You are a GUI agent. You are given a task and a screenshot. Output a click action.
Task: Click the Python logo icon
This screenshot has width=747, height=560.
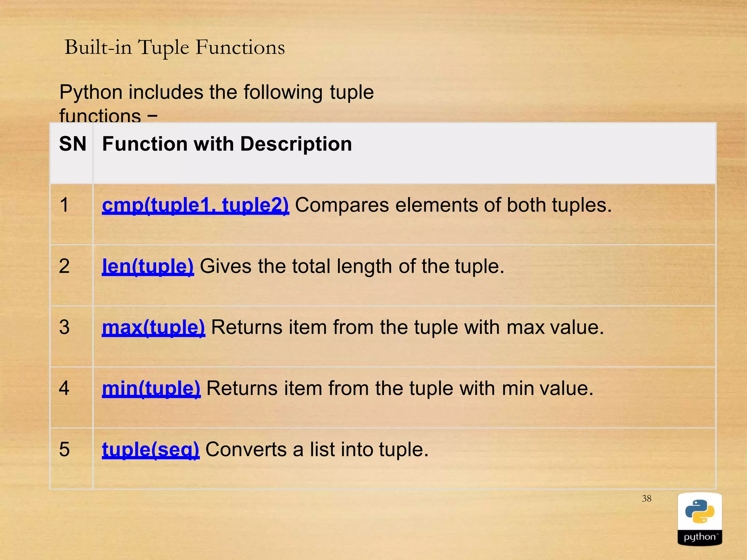pos(700,519)
